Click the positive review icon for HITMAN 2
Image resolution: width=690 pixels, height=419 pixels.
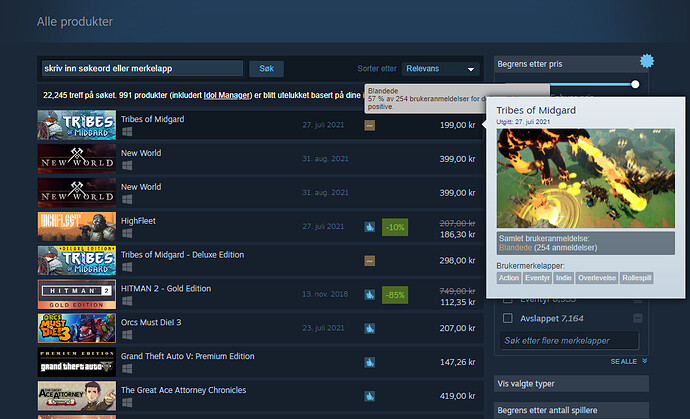coord(370,295)
